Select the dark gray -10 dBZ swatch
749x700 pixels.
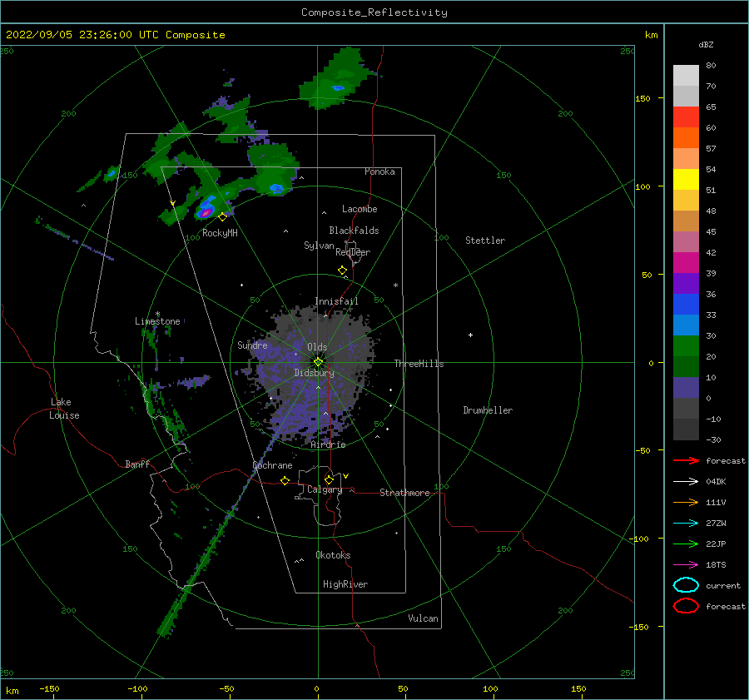click(x=686, y=429)
